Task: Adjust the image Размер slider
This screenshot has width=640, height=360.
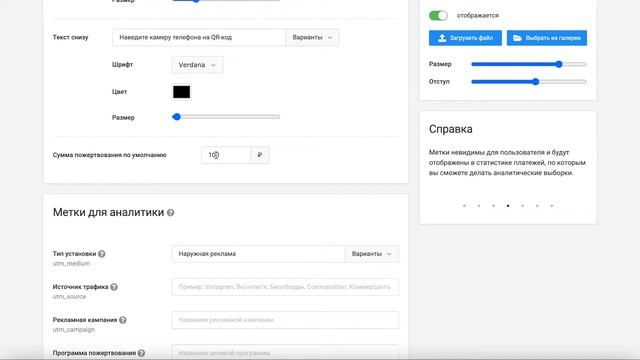Action: [529, 64]
